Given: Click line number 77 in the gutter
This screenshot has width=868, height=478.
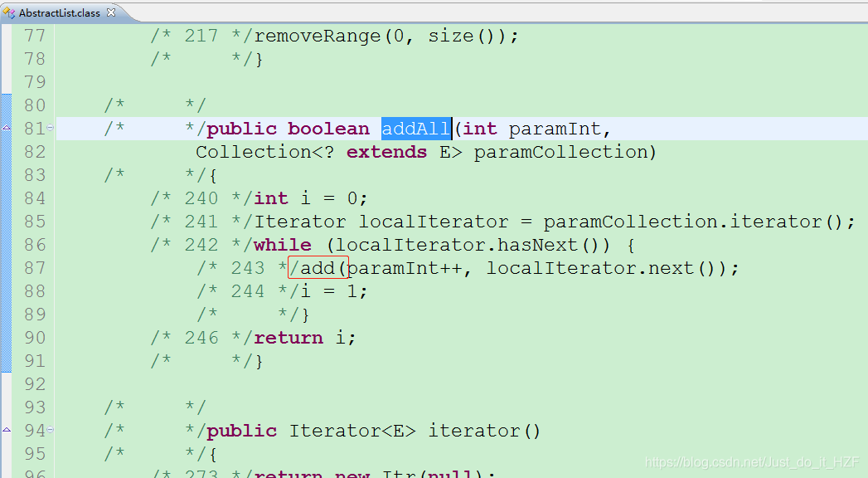Looking at the screenshot, I should 34,36.
